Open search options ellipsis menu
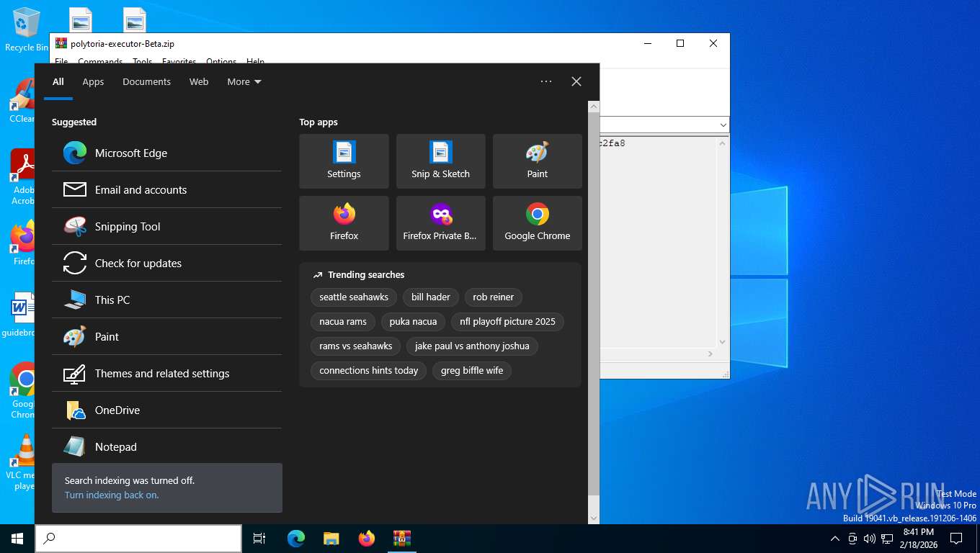This screenshot has height=553, width=980. [x=546, y=82]
